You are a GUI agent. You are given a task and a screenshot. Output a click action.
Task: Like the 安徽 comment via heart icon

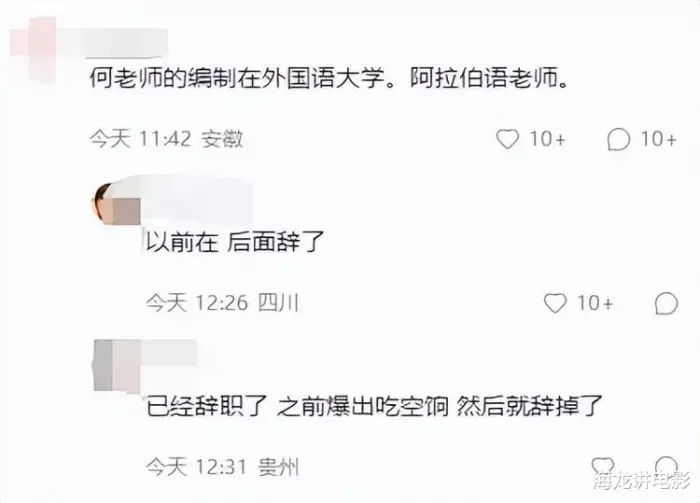point(508,139)
